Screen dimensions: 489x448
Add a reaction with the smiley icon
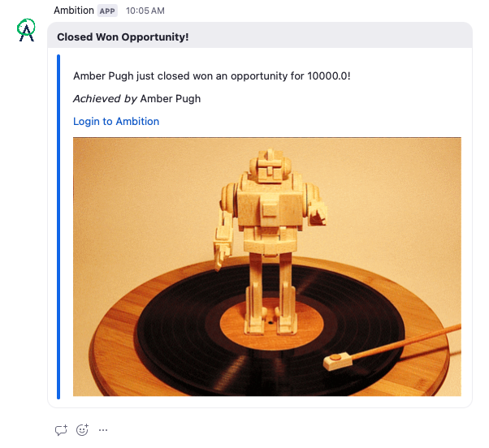coord(82,430)
